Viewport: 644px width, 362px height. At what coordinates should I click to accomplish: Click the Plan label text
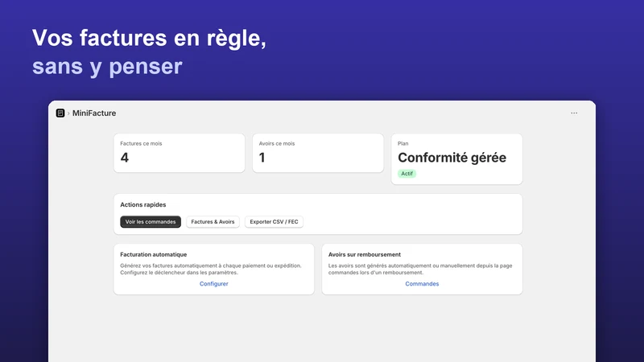[403, 143]
